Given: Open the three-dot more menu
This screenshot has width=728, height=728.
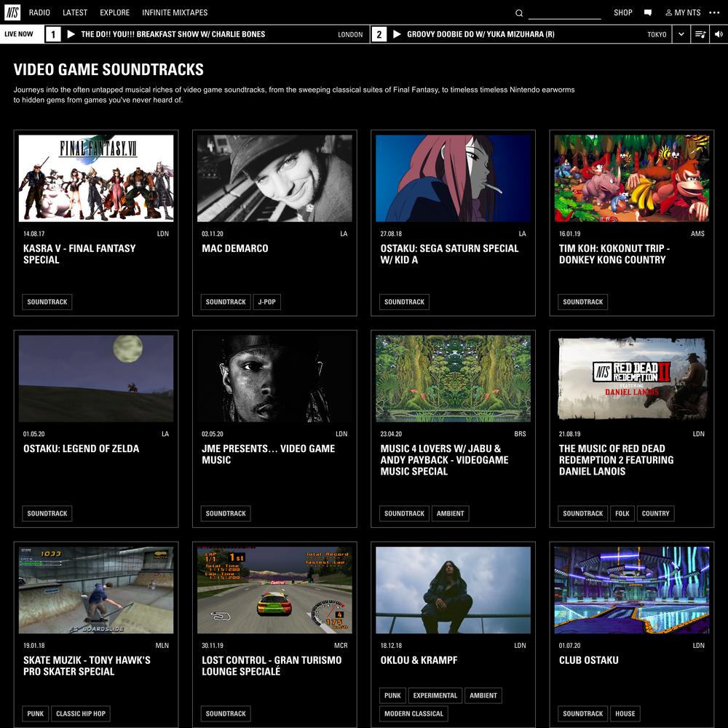Looking at the screenshot, I should point(714,12).
